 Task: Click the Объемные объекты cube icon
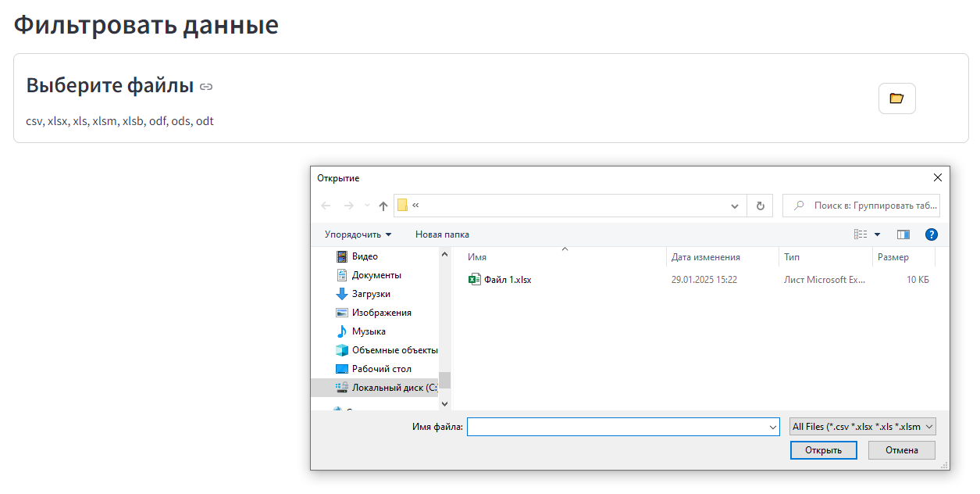[341, 350]
